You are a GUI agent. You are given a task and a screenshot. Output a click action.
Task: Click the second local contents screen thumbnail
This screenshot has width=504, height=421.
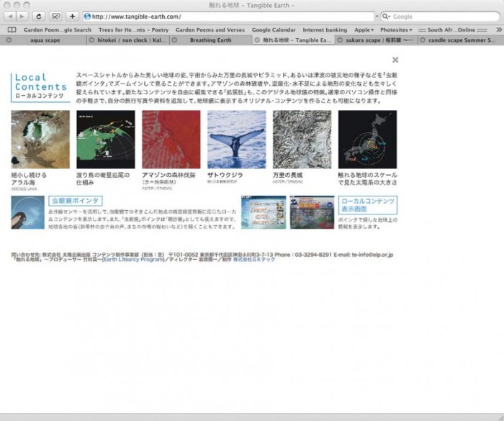312,212
